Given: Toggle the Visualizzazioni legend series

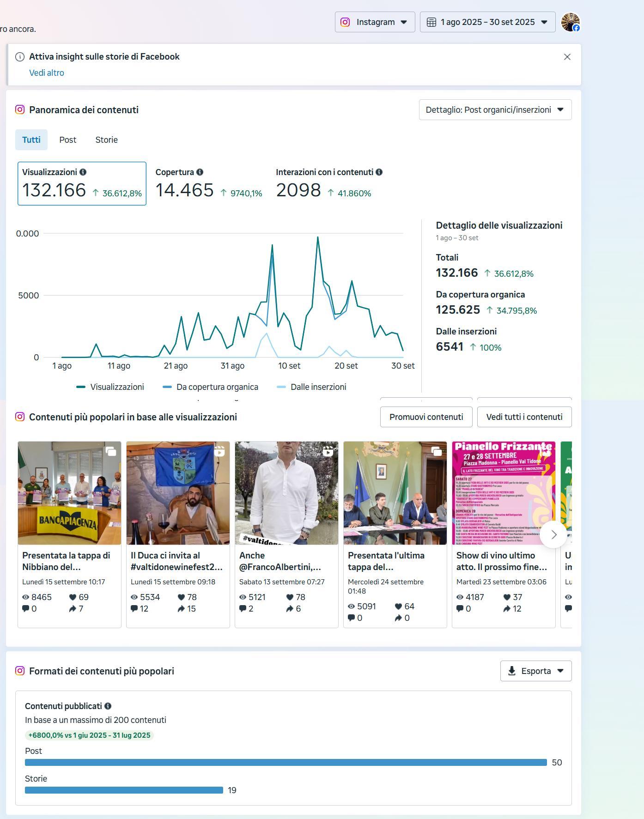Looking at the screenshot, I should 110,387.
